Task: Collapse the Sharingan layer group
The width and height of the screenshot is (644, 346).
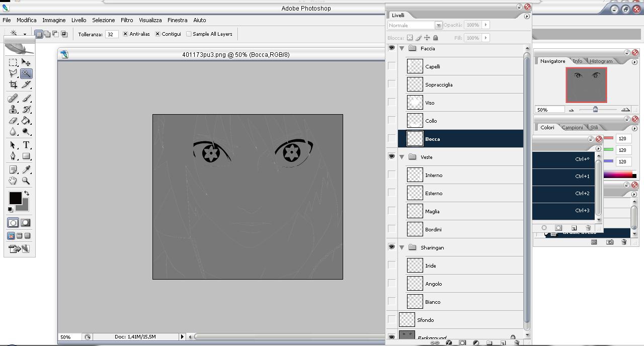Action: click(402, 247)
